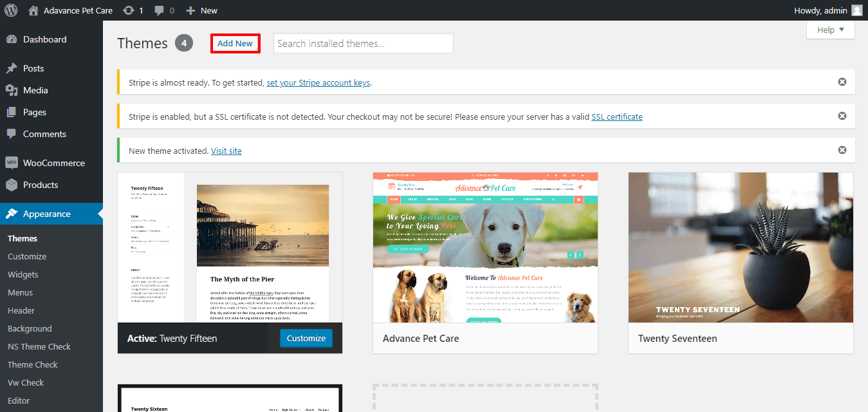Open the Media library icon in sidebar

12,90
